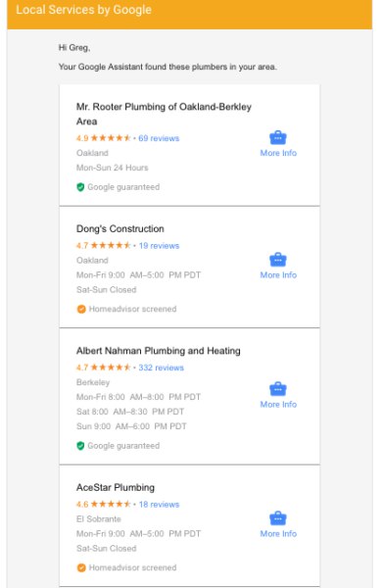Click the Homeadvisor screened badge under AceStar Plumbing

(x=81, y=567)
